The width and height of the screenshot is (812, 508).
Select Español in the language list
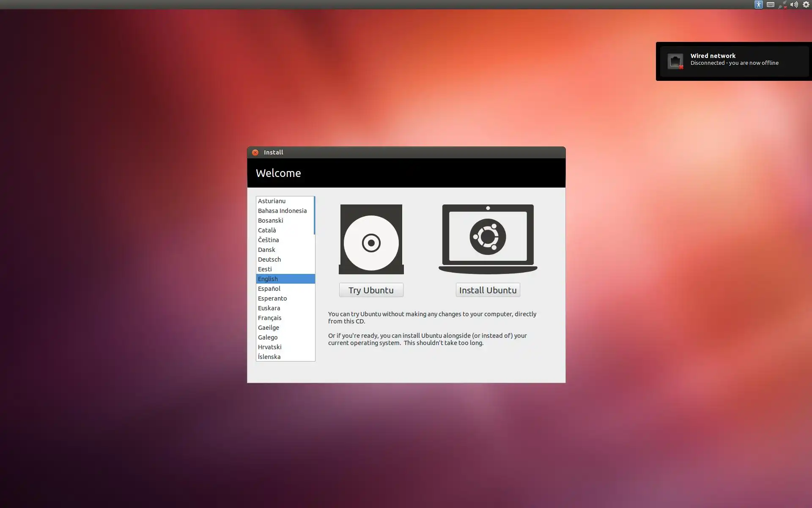click(269, 289)
